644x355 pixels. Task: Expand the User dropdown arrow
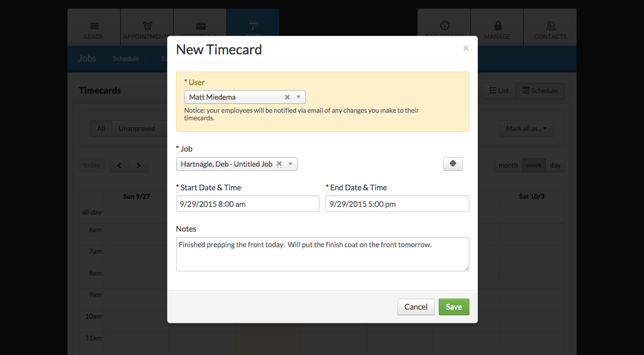(298, 97)
